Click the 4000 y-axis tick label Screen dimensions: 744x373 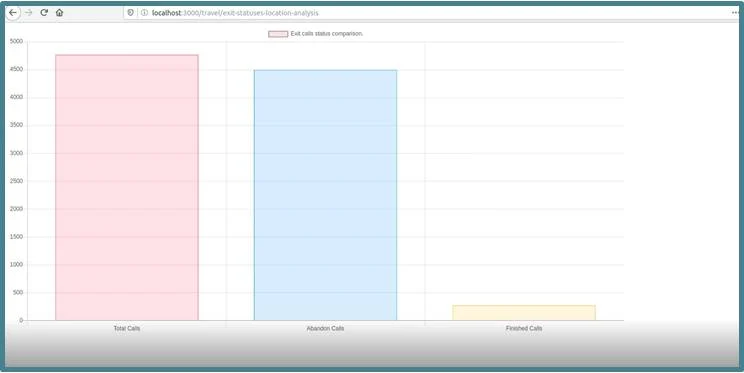tap(16, 97)
